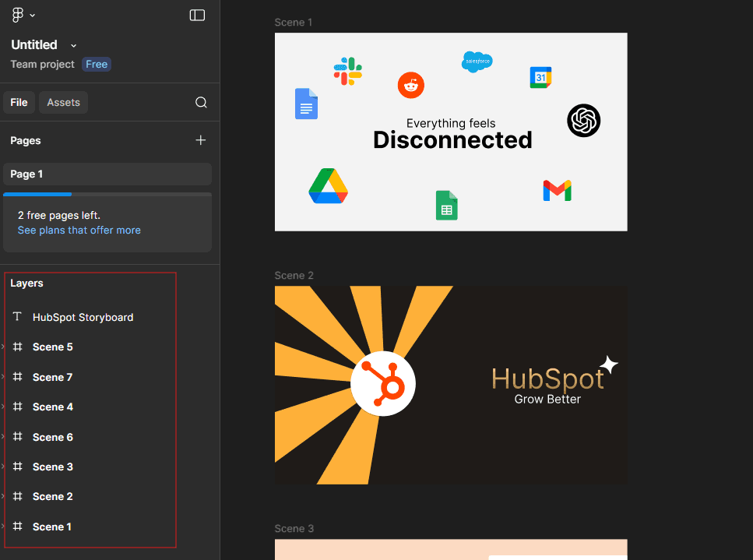Open the Figma main menu logo

coord(18,15)
